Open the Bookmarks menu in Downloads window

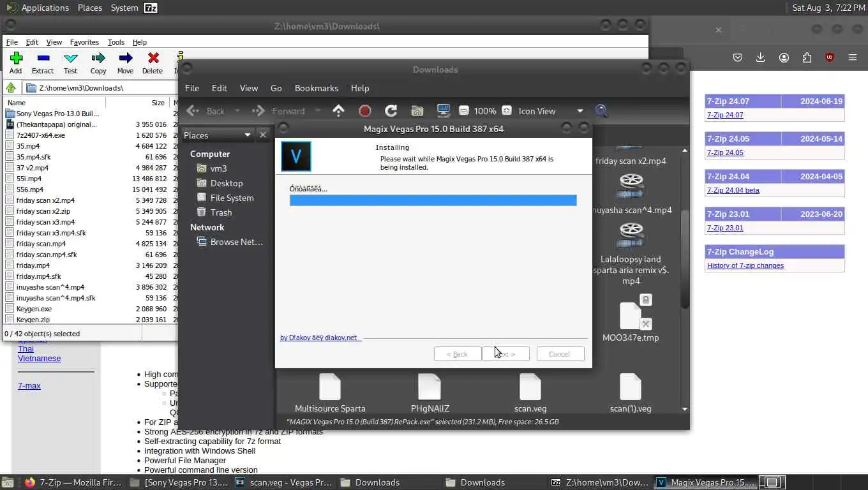click(317, 88)
